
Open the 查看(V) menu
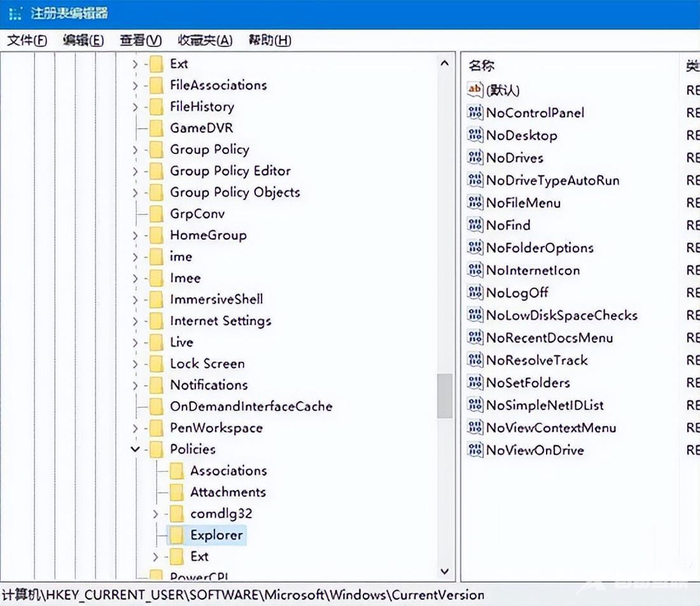[141, 41]
